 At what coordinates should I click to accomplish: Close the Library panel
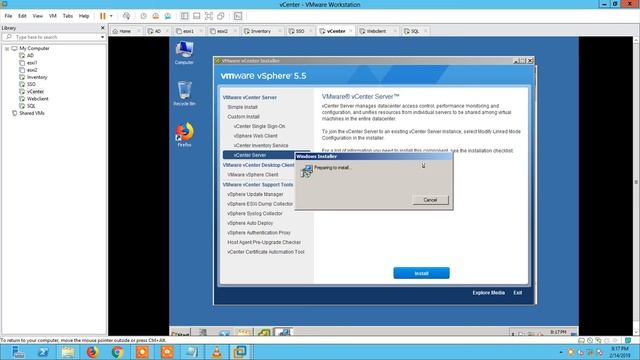[102, 28]
